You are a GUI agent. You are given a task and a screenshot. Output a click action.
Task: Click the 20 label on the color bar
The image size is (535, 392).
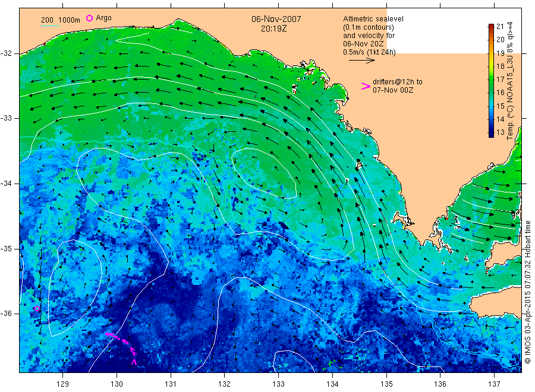point(500,40)
